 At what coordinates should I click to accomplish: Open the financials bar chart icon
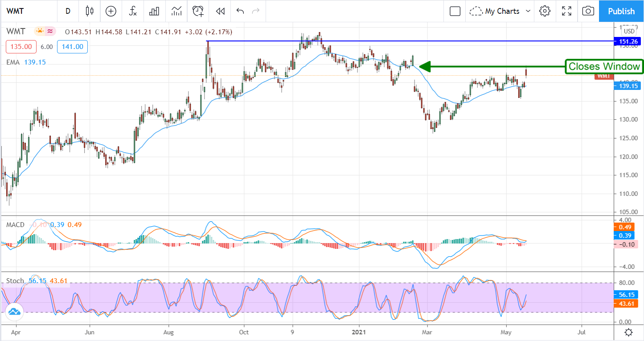154,11
